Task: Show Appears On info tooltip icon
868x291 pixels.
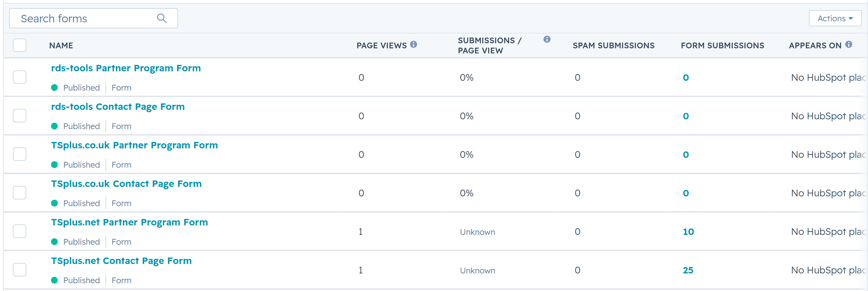Action: [x=849, y=44]
